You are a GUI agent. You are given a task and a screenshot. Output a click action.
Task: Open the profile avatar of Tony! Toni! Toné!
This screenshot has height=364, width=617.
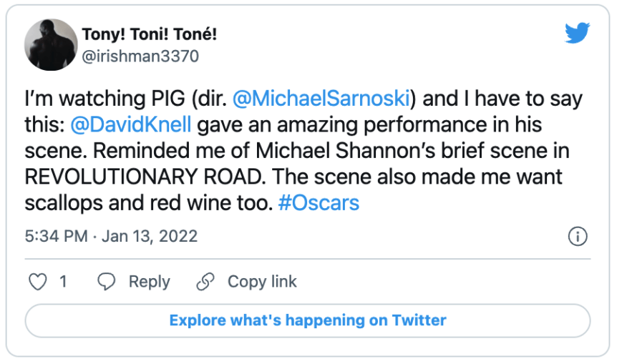click(x=51, y=45)
